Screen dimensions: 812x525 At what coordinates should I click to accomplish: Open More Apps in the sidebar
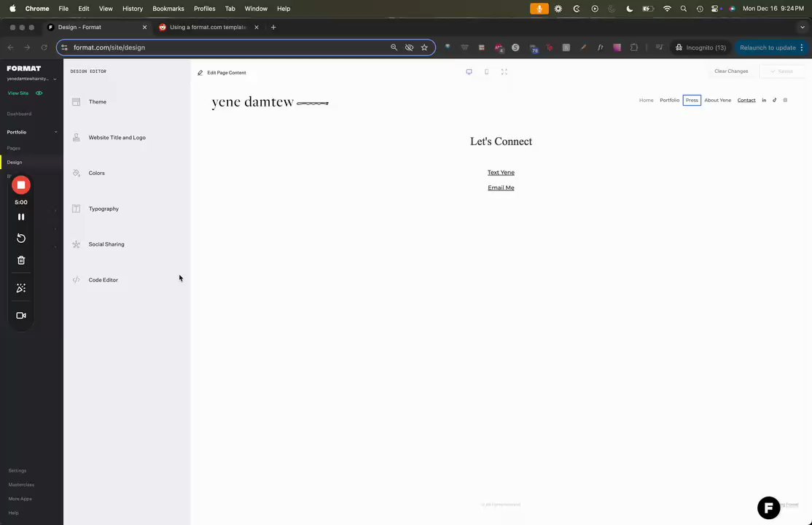pyautogui.click(x=20, y=499)
